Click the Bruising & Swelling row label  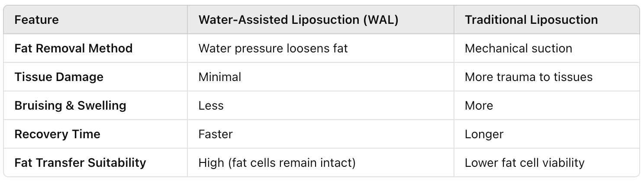pos(70,106)
